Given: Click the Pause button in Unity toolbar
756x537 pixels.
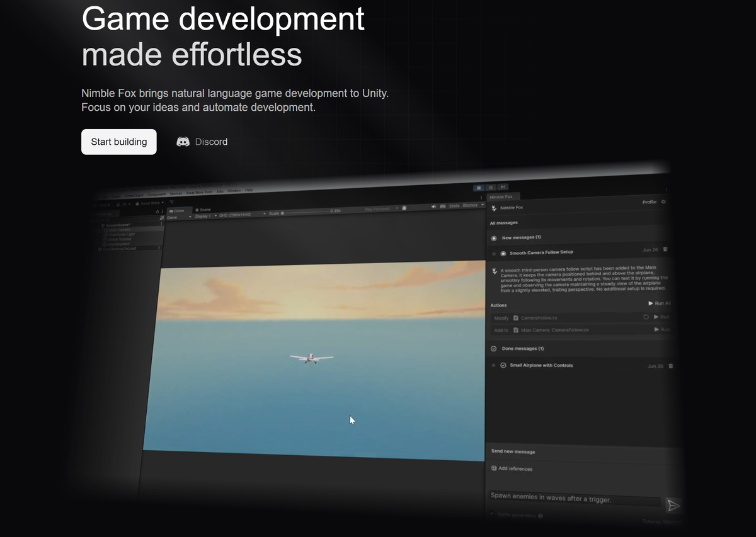Looking at the screenshot, I should tap(491, 188).
